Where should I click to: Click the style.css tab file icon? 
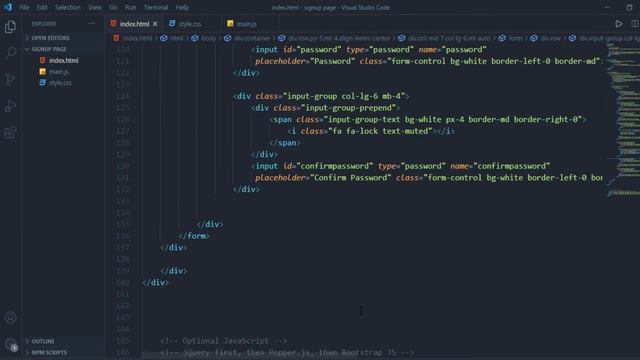click(x=172, y=24)
